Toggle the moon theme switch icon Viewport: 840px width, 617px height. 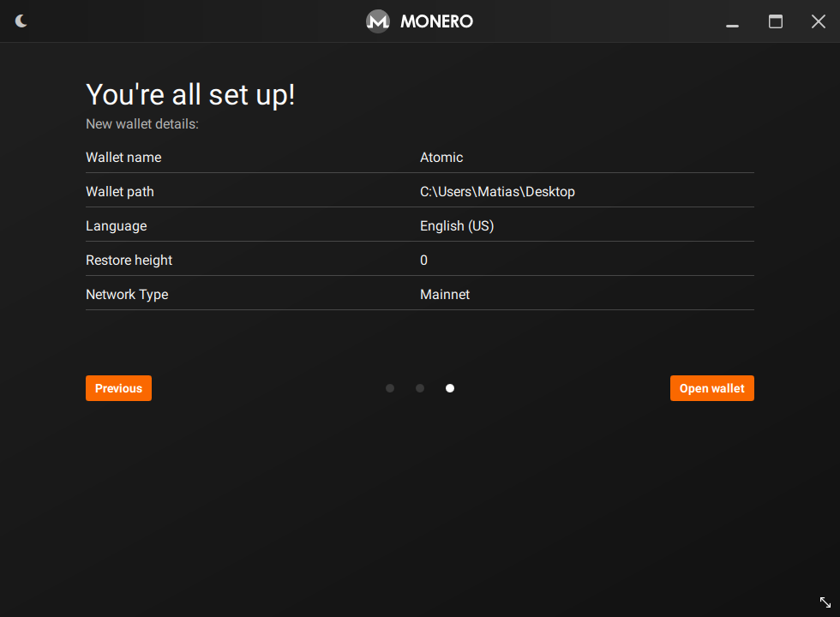(x=21, y=21)
